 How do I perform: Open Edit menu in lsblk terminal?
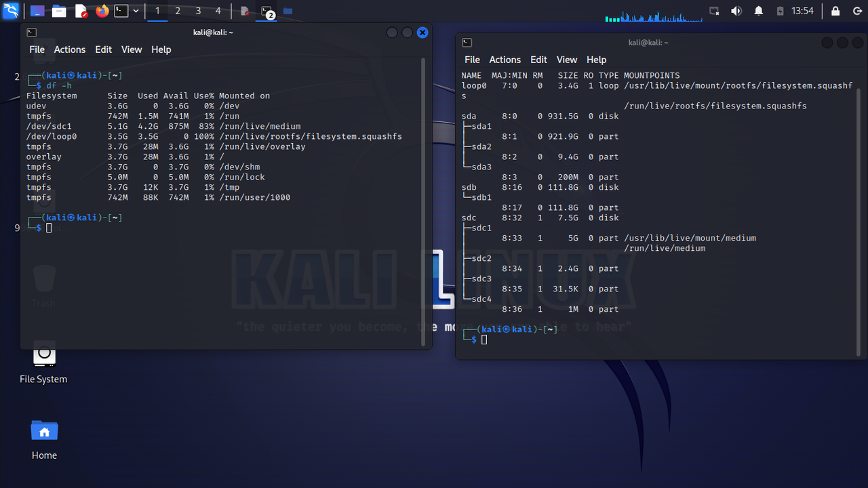pos(538,60)
